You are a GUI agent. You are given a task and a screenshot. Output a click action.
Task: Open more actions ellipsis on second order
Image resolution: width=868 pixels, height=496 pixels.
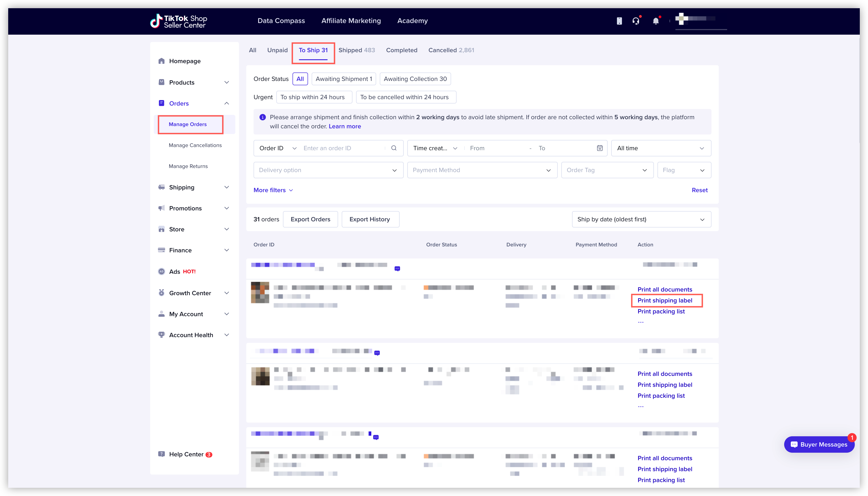point(641,406)
